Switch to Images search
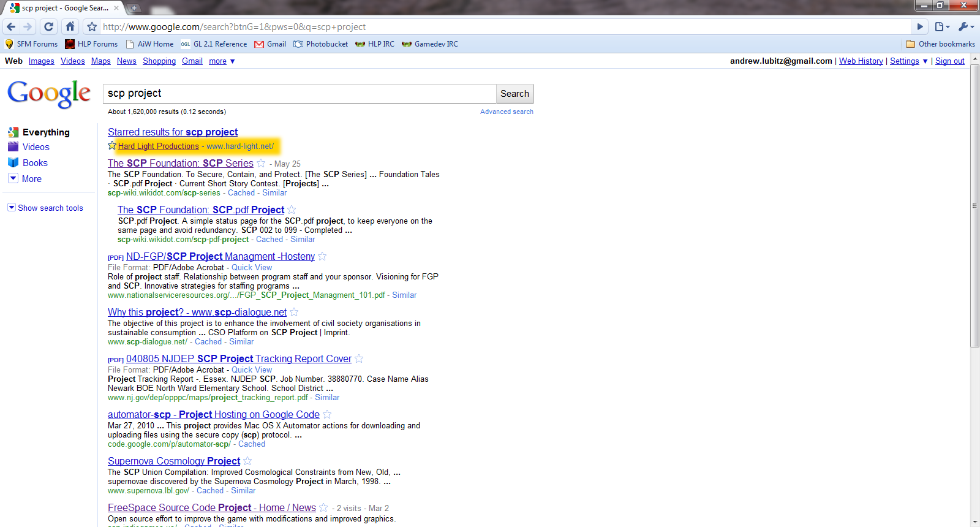 click(41, 61)
